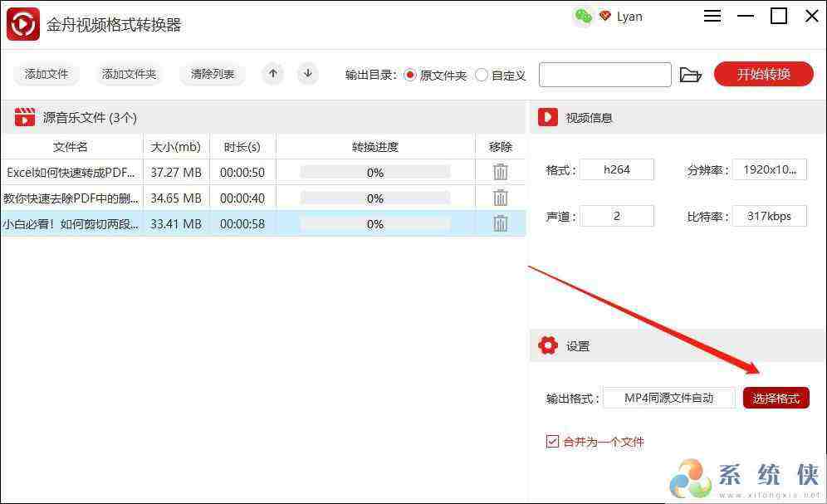Click the clapperboard icon beside 源音乐文件

[x=24, y=117]
